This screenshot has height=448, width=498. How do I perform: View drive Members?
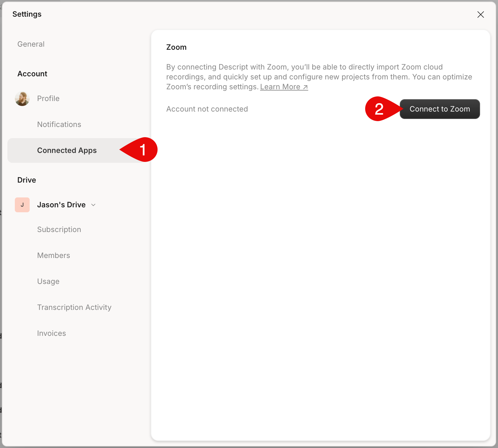click(53, 256)
